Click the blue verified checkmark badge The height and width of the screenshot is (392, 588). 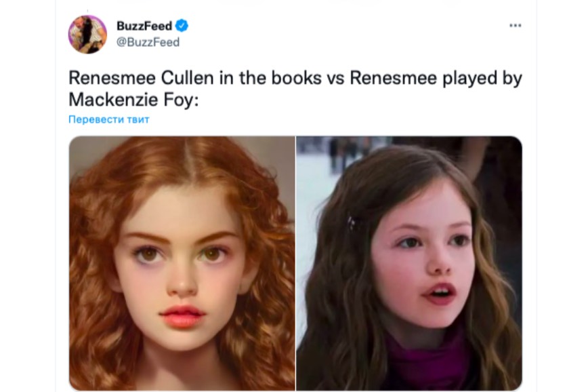pos(182,26)
